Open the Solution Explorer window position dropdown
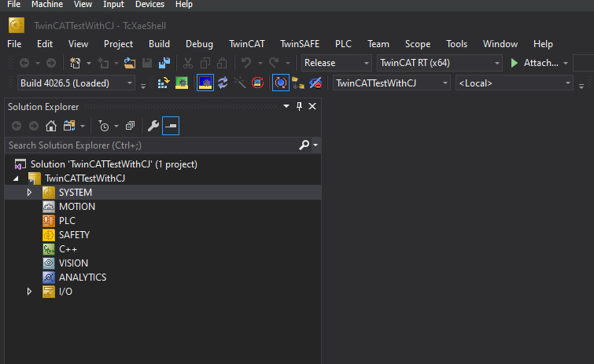The height and width of the screenshot is (364, 594). coord(286,106)
